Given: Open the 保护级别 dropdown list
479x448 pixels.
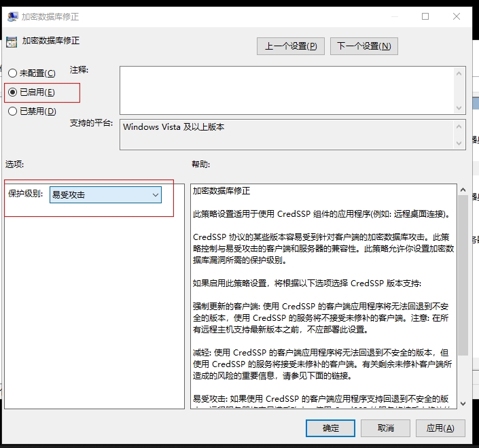Looking at the screenshot, I should (106, 195).
